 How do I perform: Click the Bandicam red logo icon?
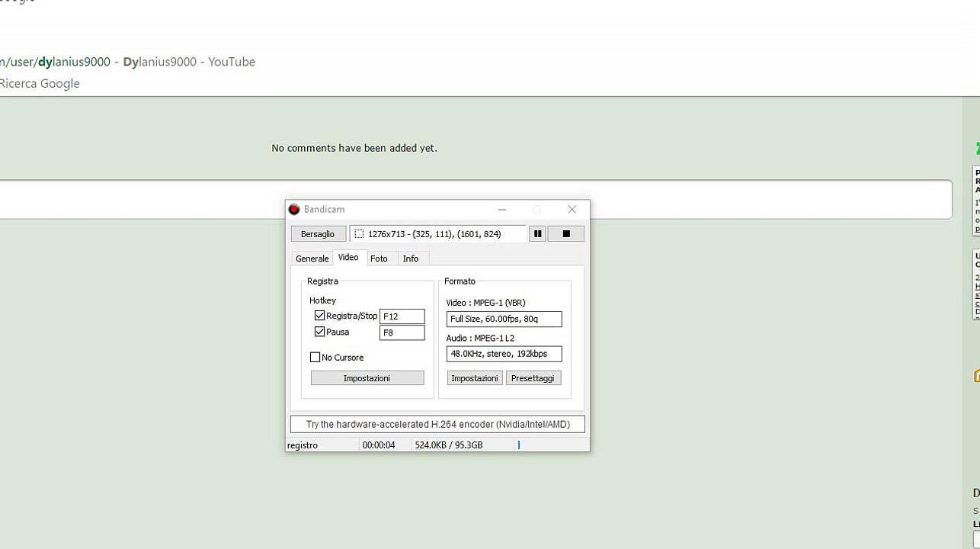coord(294,210)
